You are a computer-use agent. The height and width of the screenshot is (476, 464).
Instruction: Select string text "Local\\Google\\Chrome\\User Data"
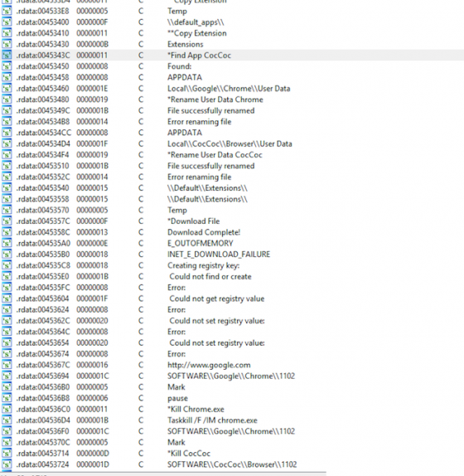pyautogui.click(x=229, y=89)
